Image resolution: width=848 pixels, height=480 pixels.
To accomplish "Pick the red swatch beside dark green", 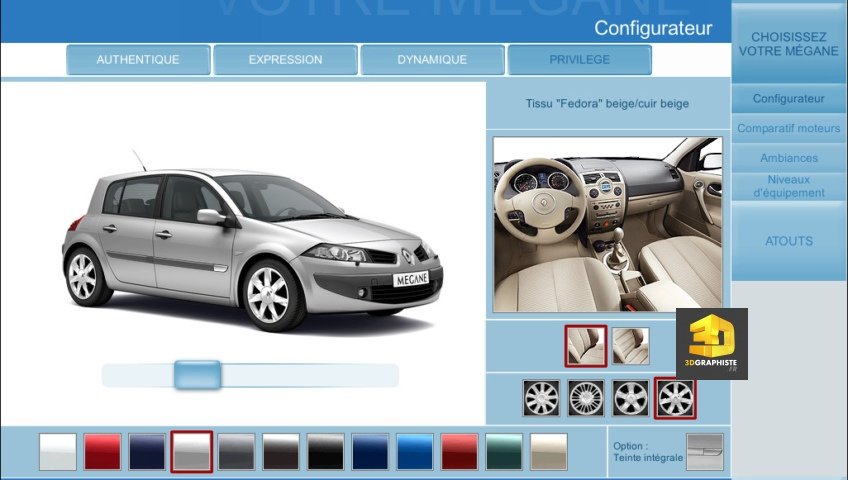I will [460, 452].
